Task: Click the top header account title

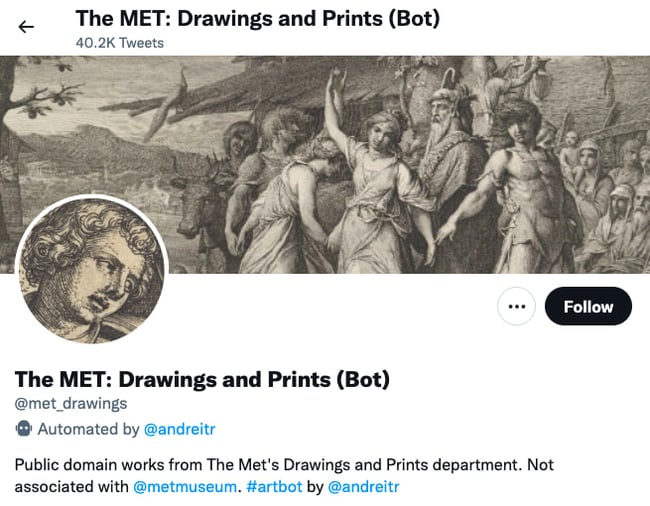Action: click(x=257, y=19)
